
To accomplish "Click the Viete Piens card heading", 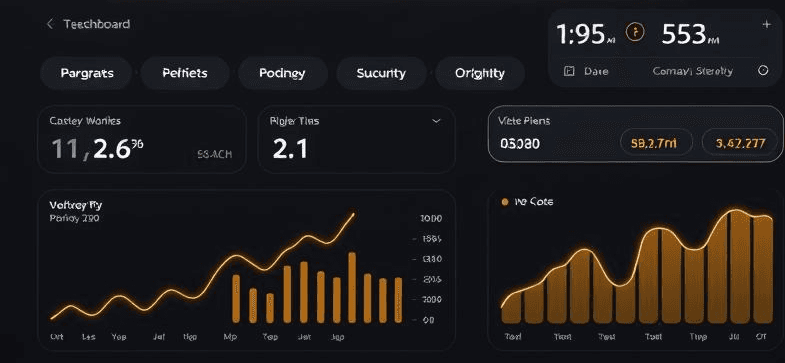I will point(524,121).
